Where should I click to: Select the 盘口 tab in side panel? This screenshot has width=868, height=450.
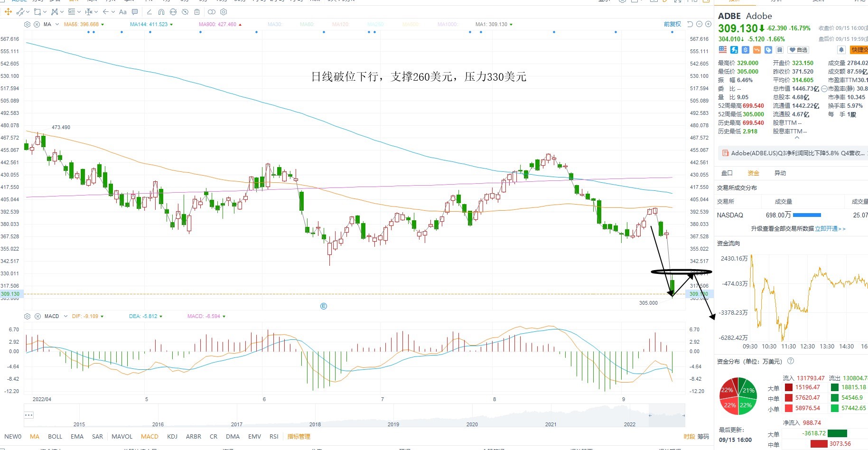click(727, 173)
